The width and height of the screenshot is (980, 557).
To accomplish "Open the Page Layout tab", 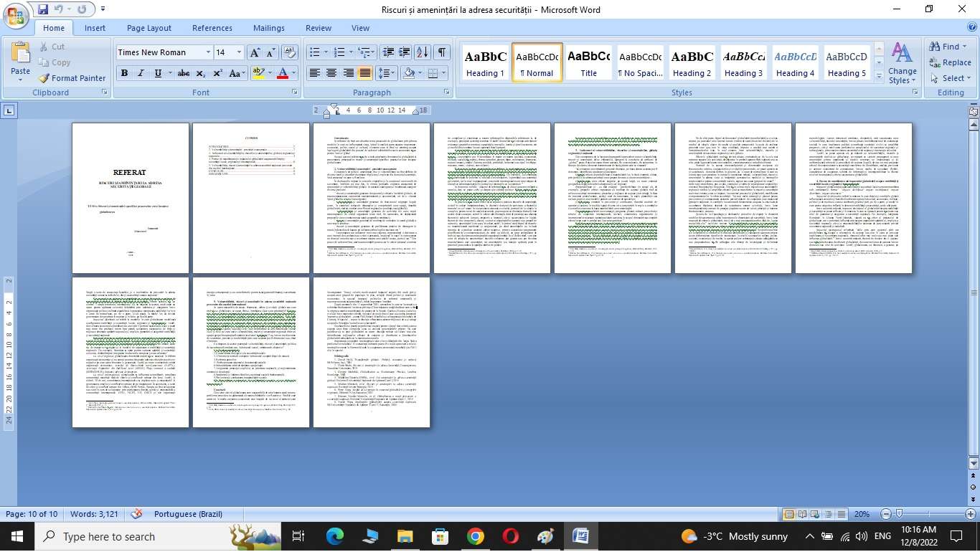I will 149,28.
